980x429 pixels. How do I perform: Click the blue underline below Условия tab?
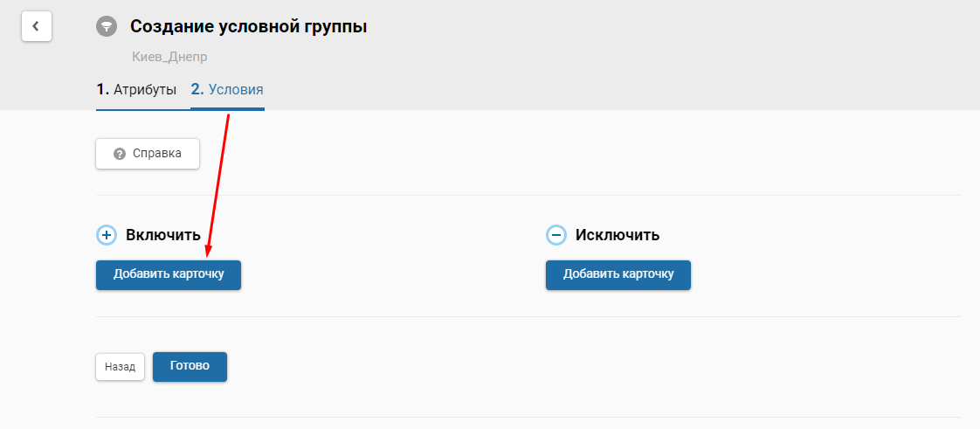pos(227,109)
